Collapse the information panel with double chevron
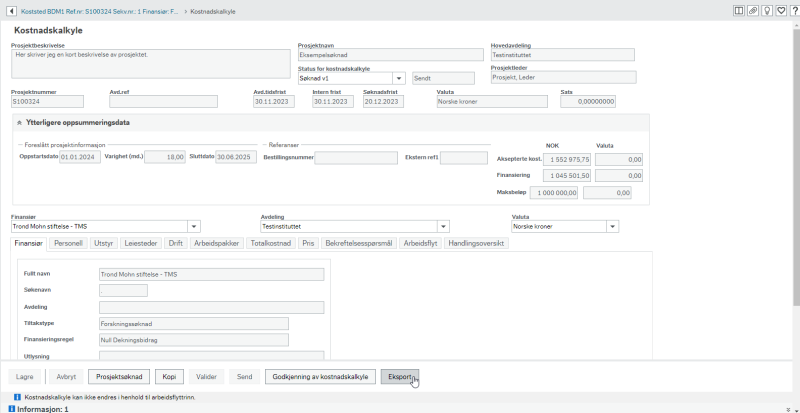Image resolution: width=800 pixels, height=413 pixels. pos(788,409)
